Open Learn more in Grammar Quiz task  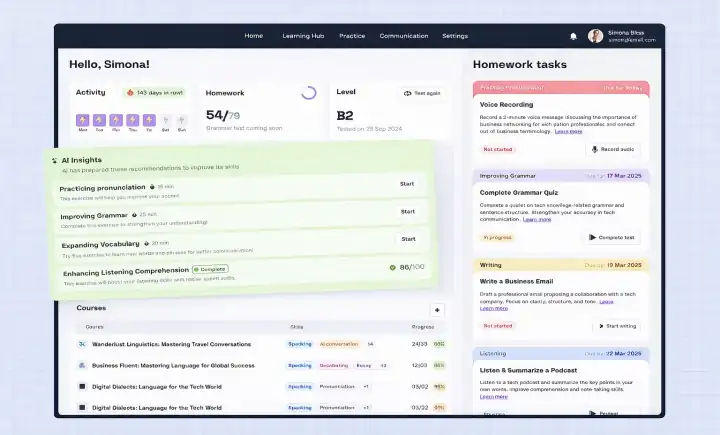click(537, 220)
